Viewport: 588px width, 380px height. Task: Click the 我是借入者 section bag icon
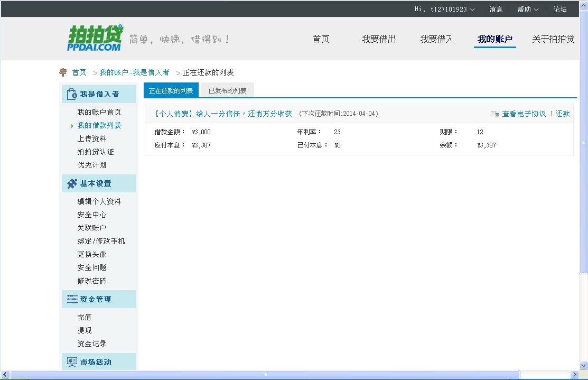72,94
